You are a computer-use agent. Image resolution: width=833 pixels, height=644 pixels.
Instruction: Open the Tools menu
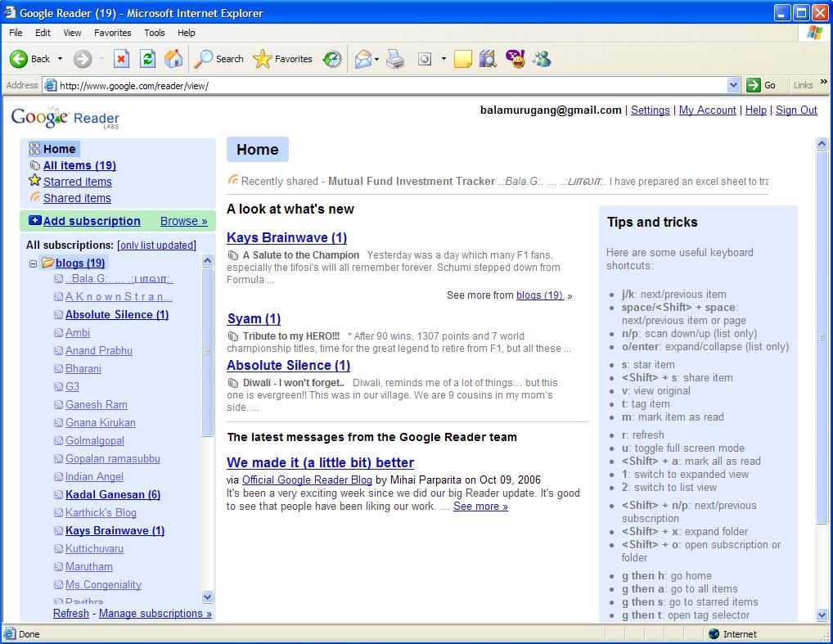[154, 33]
